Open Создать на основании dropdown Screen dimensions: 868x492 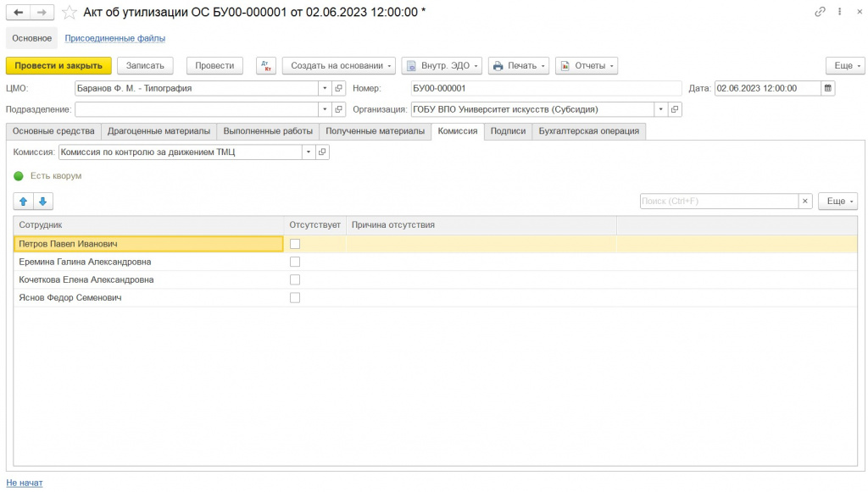coord(339,66)
